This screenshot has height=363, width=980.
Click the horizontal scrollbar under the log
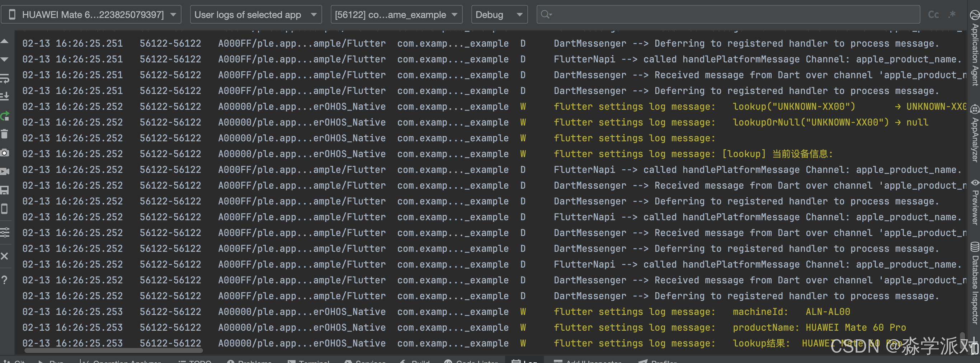click(113, 350)
